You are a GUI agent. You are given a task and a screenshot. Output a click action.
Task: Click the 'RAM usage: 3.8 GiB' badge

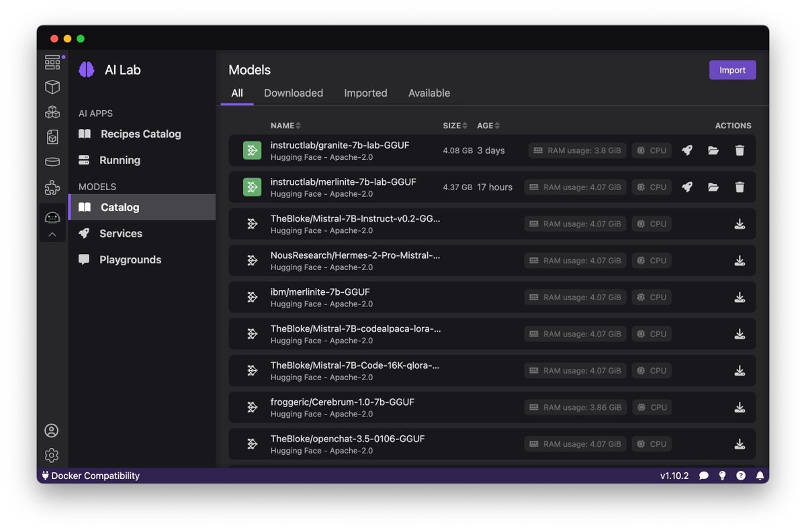pos(578,150)
